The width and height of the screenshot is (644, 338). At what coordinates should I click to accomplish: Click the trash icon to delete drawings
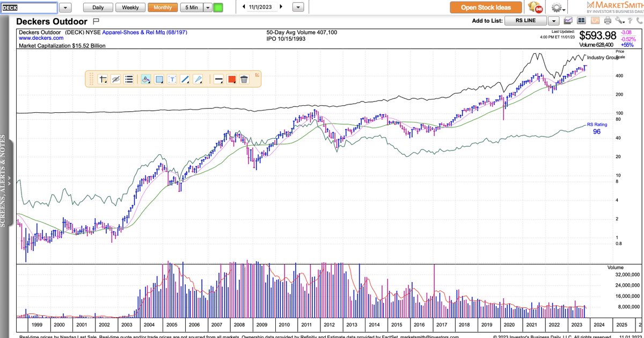(x=244, y=79)
